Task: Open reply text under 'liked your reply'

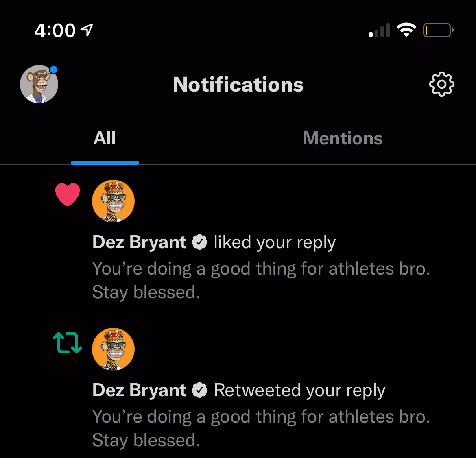Action: point(260,280)
